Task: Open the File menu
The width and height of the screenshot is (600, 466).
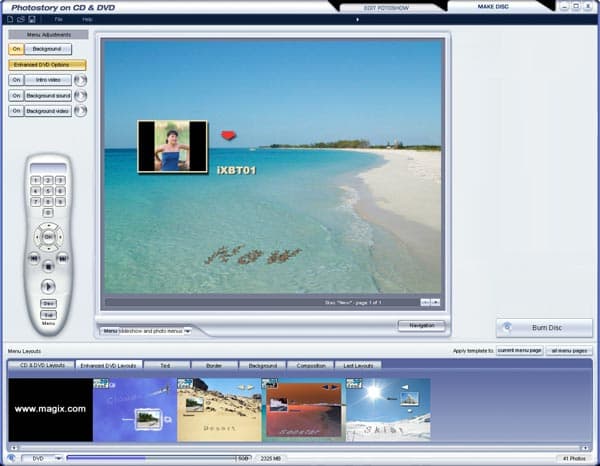Action: 58,19
